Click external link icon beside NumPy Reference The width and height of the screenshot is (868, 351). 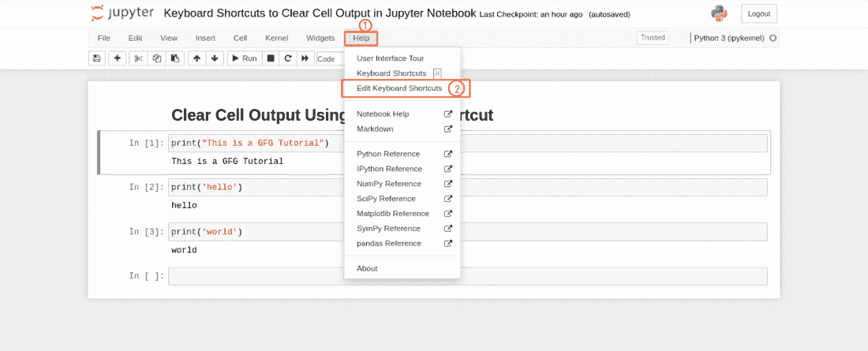[x=448, y=184]
